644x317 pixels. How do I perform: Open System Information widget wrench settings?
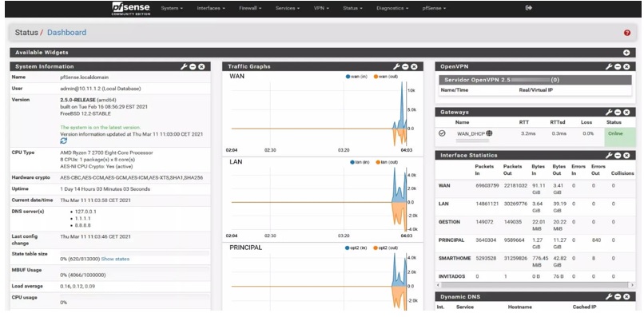coord(184,66)
